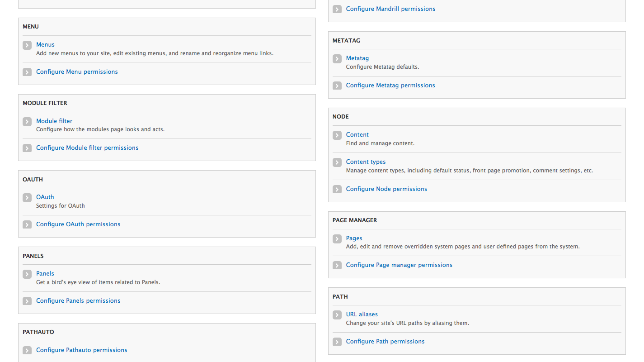644x362 pixels.
Task: Click 'Get a bird's eye view' description
Action: [x=98, y=282]
